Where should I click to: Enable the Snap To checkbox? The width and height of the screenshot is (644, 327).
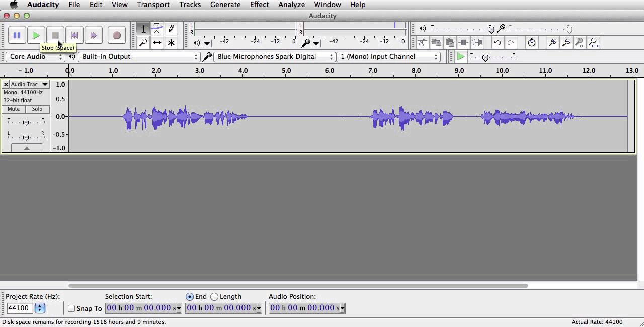[71, 308]
